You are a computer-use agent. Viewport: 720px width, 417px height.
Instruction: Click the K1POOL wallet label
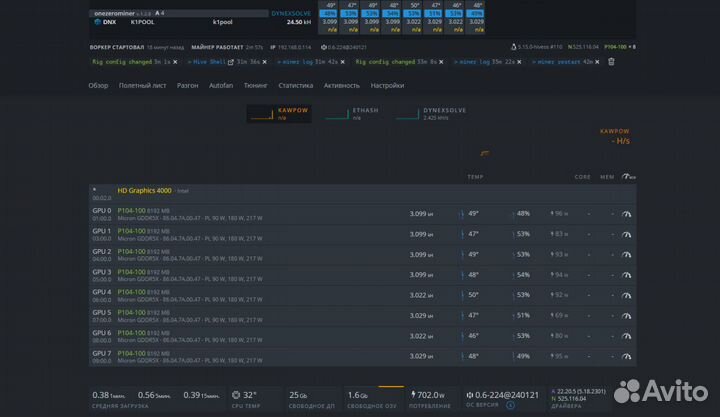[x=142, y=22]
